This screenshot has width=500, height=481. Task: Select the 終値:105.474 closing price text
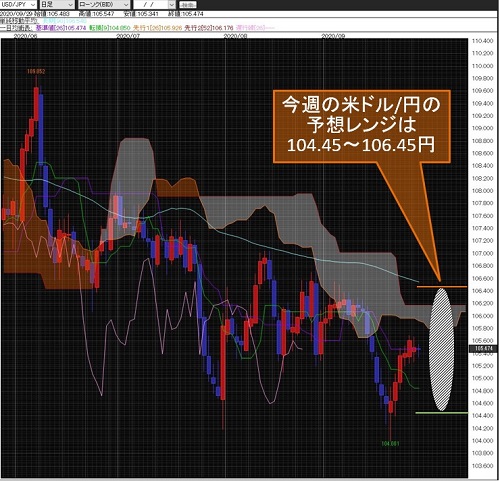(185, 14)
